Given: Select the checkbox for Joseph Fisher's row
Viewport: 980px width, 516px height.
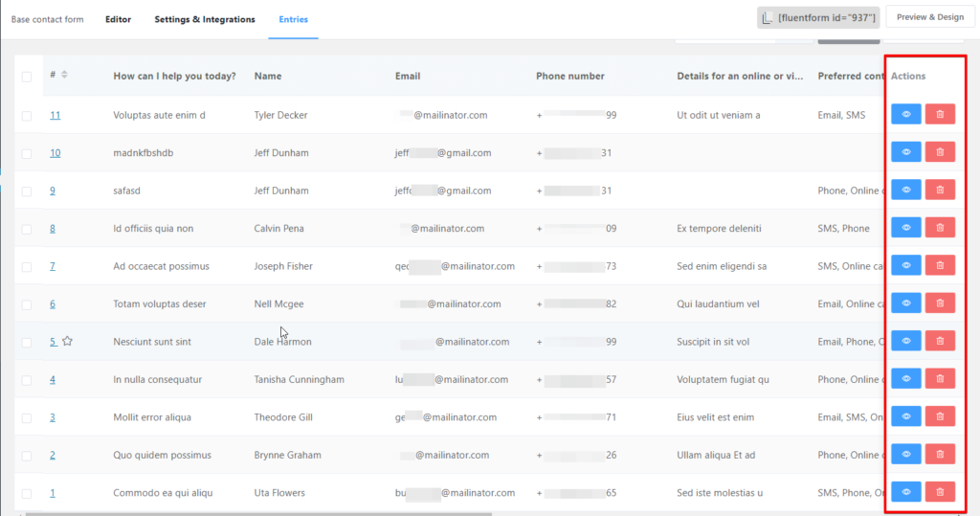Looking at the screenshot, I should (x=26, y=267).
